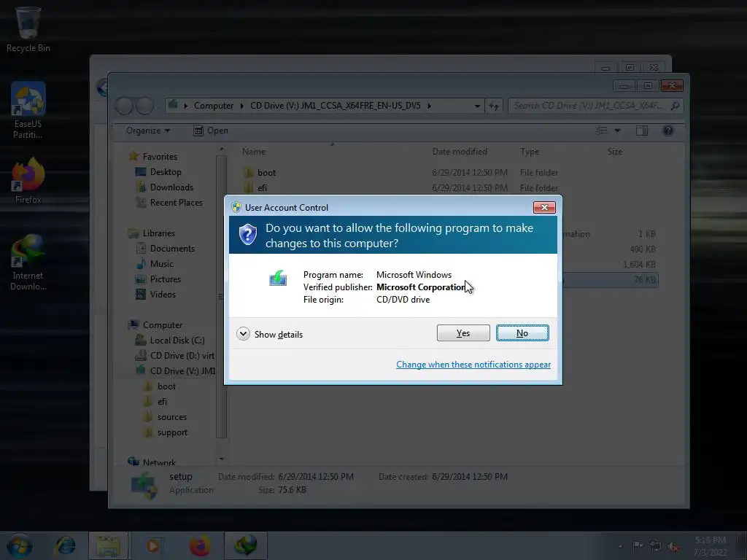Click the UAC shield question icon
The width and height of the screenshot is (747, 560).
[248, 235]
